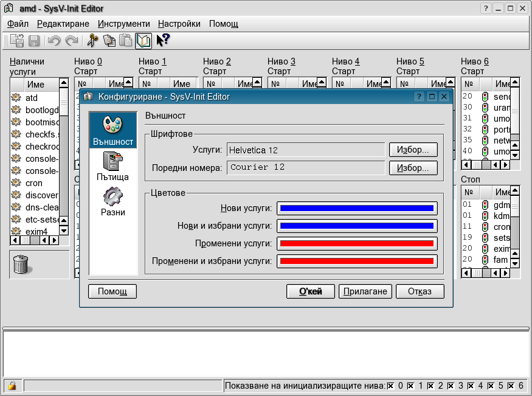532x396 pixels.
Task: Toggle runlevel 0 checkbox in status bar
Action: pyautogui.click(x=391, y=386)
